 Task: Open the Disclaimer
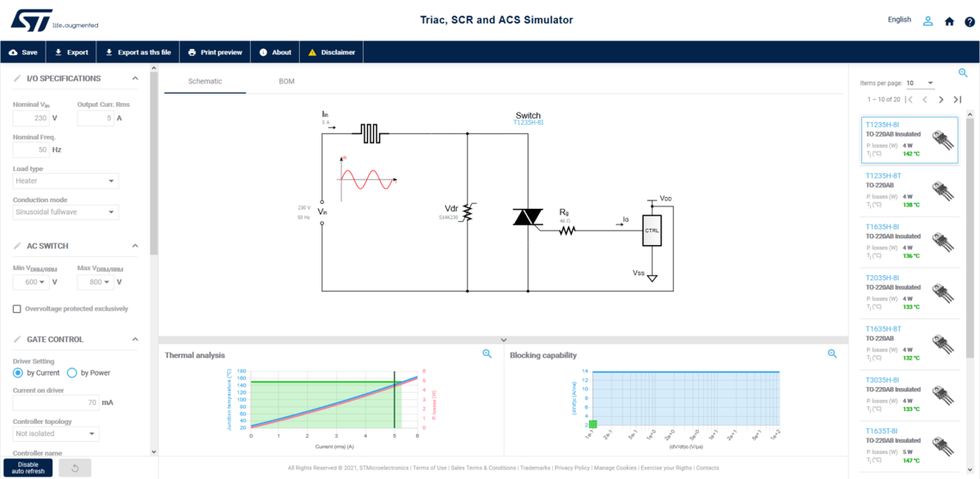pyautogui.click(x=331, y=52)
